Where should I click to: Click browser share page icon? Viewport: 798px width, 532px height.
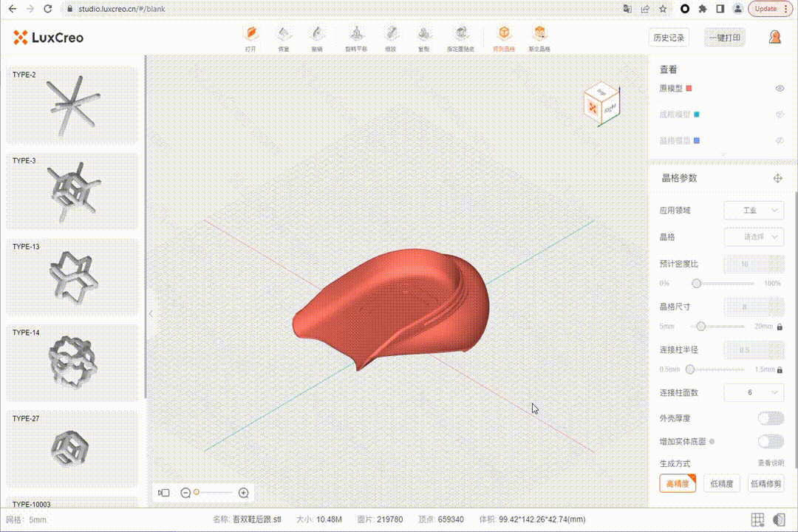pyautogui.click(x=645, y=9)
